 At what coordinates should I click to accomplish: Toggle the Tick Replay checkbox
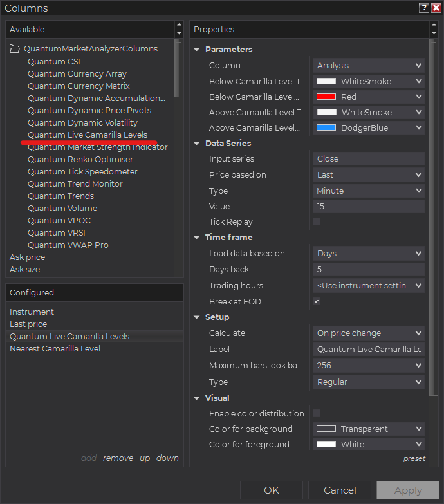[317, 221]
